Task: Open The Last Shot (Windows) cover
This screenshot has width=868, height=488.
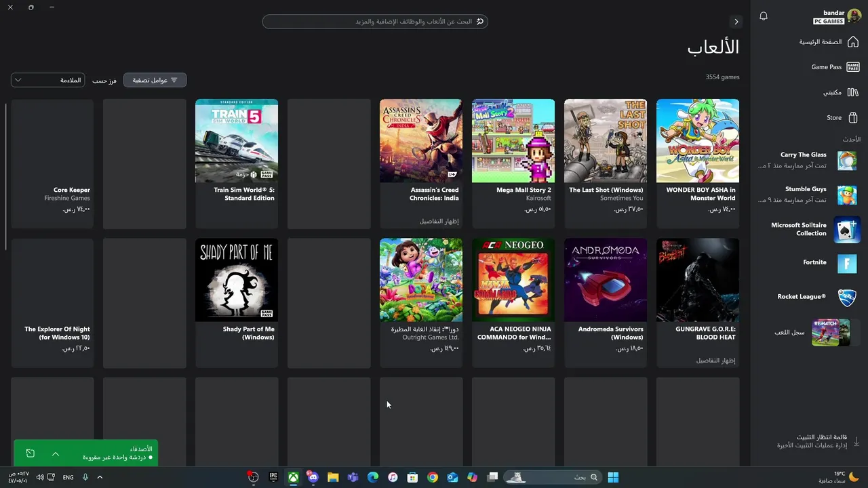Action: click(606, 141)
